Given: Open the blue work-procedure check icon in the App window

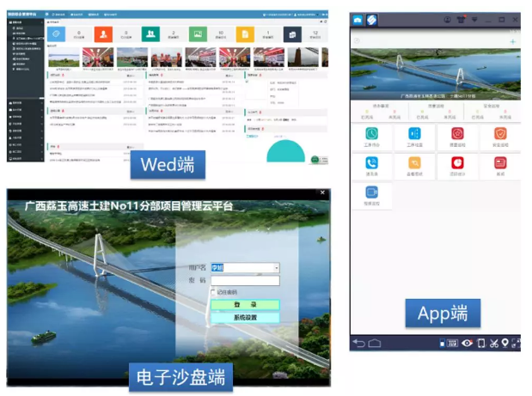Looking at the screenshot, I should coord(414,133).
